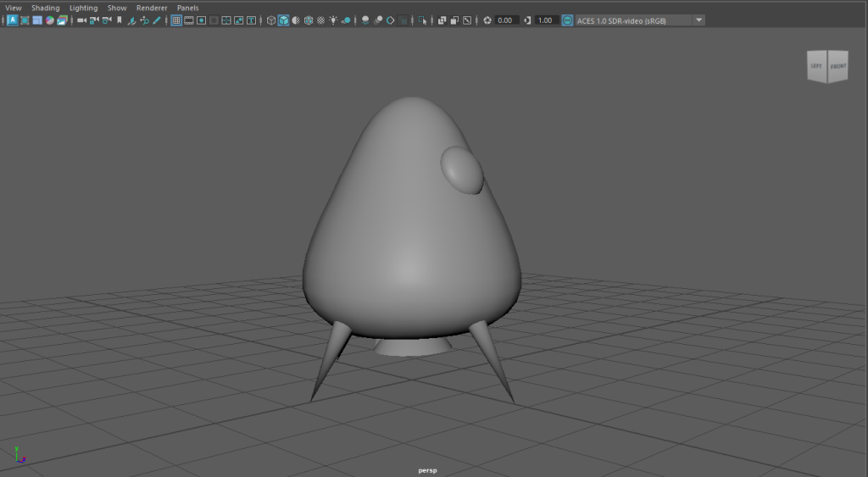
Task: Click the Image Plane icon
Action: pos(131,19)
